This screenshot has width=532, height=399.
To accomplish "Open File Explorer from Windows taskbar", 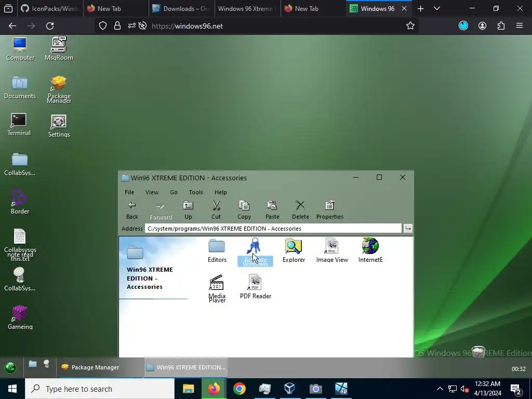I will [x=188, y=389].
